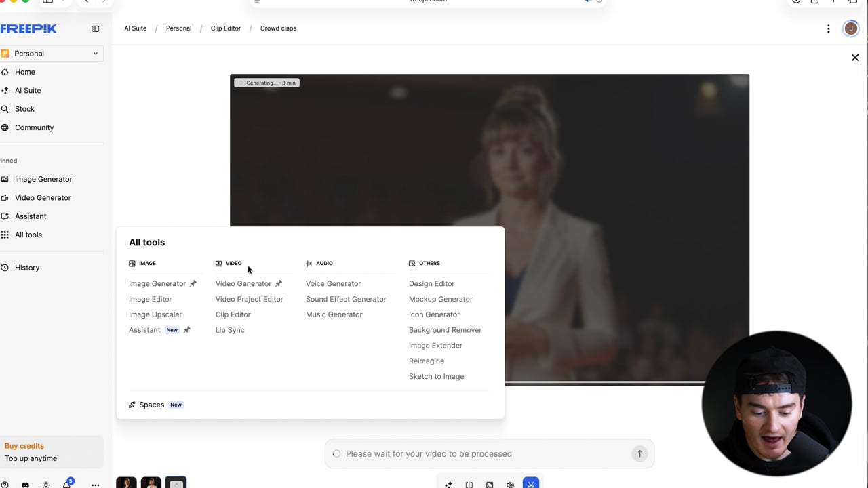This screenshot has width=868, height=488.
Task: Select Design Editor tool
Action: (x=431, y=284)
